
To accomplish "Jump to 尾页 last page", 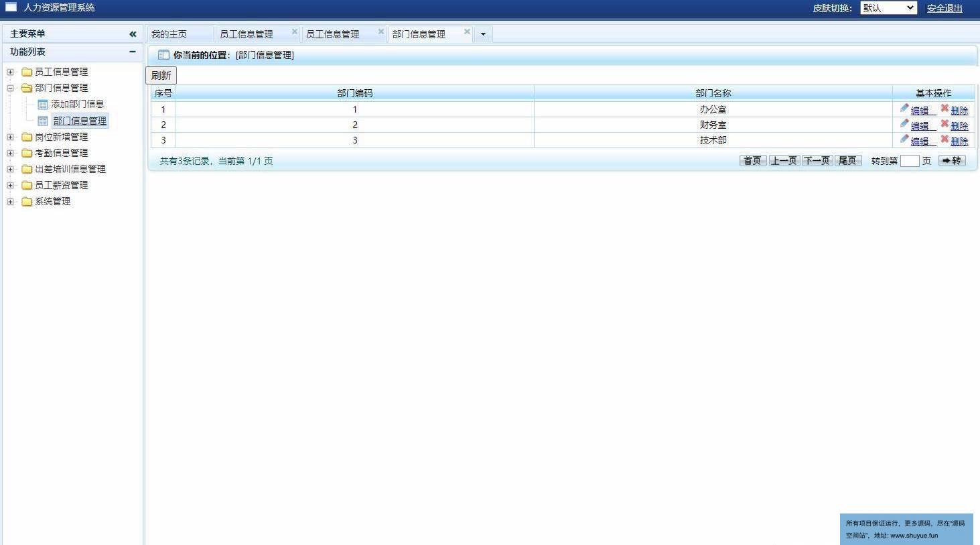I will pyautogui.click(x=848, y=161).
